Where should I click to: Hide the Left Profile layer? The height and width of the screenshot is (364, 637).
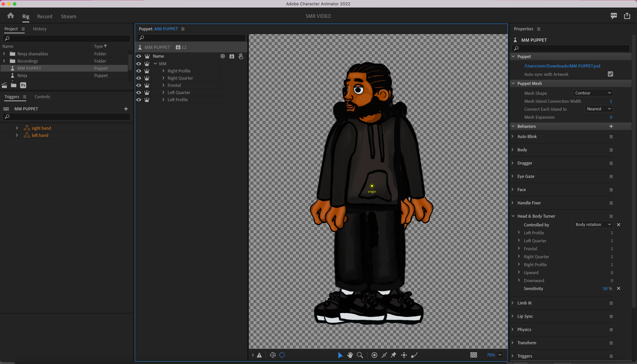click(138, 100)
